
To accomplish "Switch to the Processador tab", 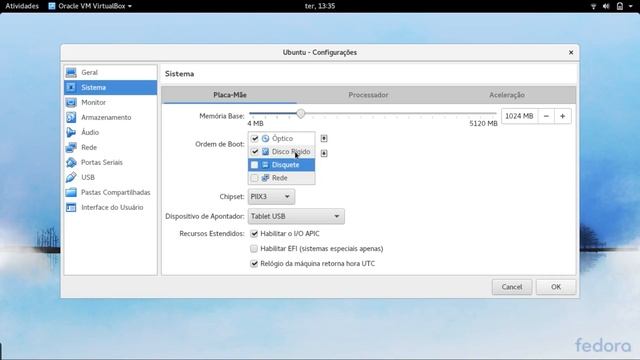I will 368,95.
